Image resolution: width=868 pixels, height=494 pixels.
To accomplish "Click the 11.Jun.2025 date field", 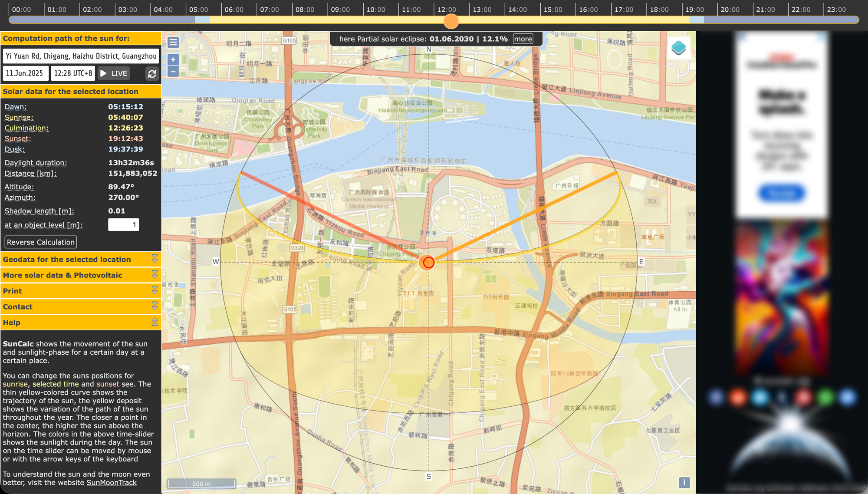I will tap(25, 73).
